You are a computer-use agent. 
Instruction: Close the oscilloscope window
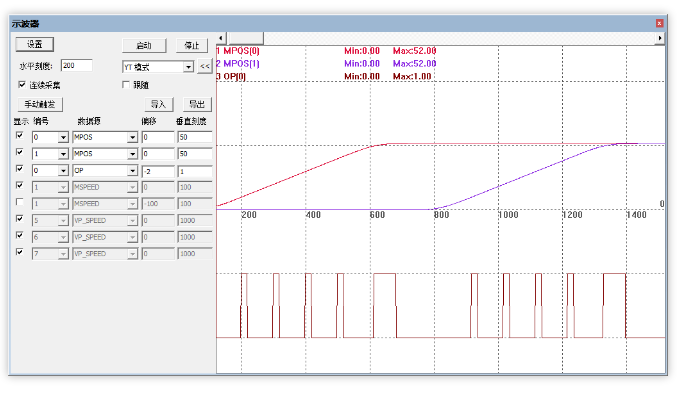click(659, 23)
